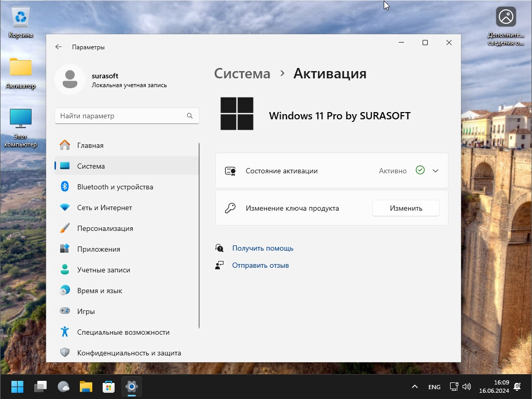The image size is (532, 399).
Task: Select Время и язык category
Action: pos(100,291)
